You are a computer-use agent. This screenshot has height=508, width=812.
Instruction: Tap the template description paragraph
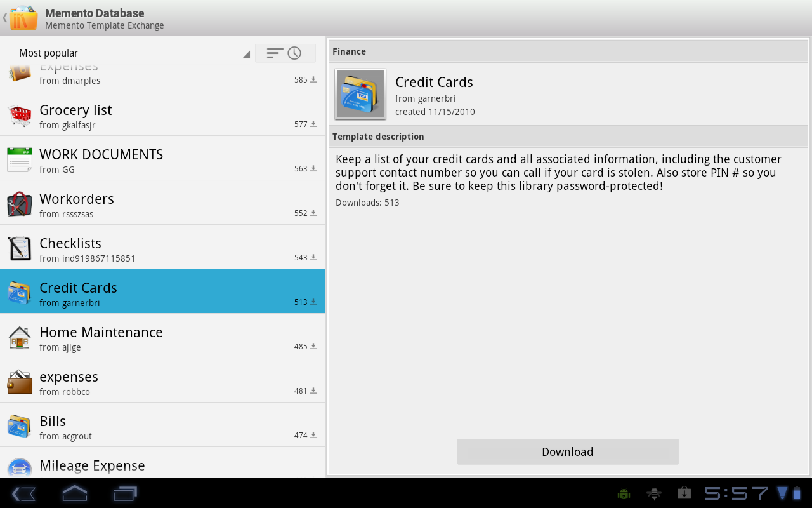coord(558,173)
